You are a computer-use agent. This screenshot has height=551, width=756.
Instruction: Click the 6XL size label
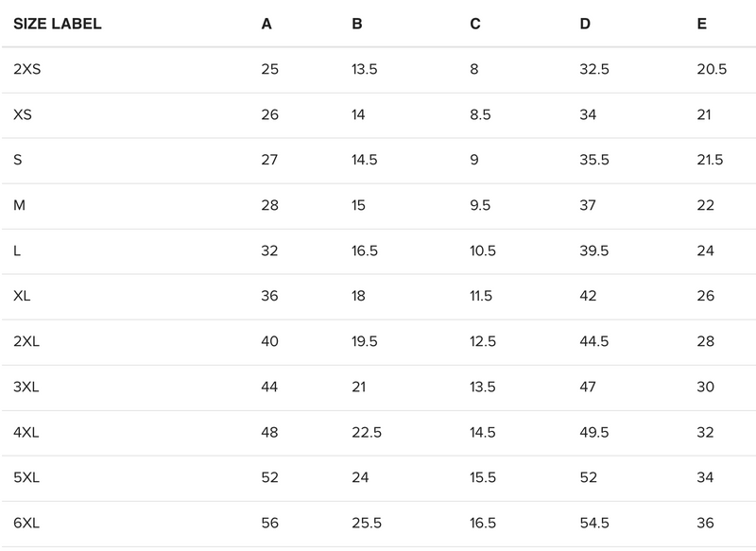coord(26,524)
